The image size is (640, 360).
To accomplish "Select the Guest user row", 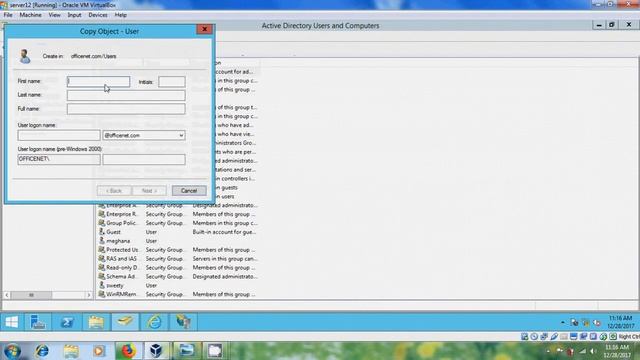I will [x=178, y=232].
